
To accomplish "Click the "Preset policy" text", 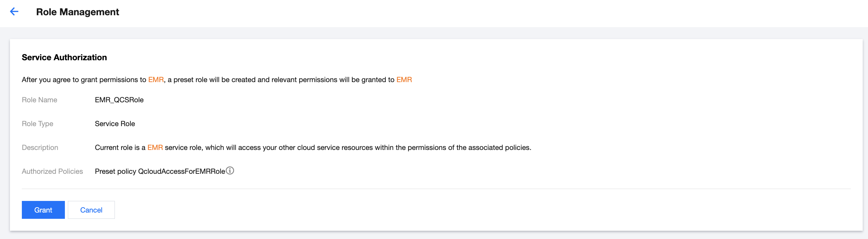I will pos(115,171).
